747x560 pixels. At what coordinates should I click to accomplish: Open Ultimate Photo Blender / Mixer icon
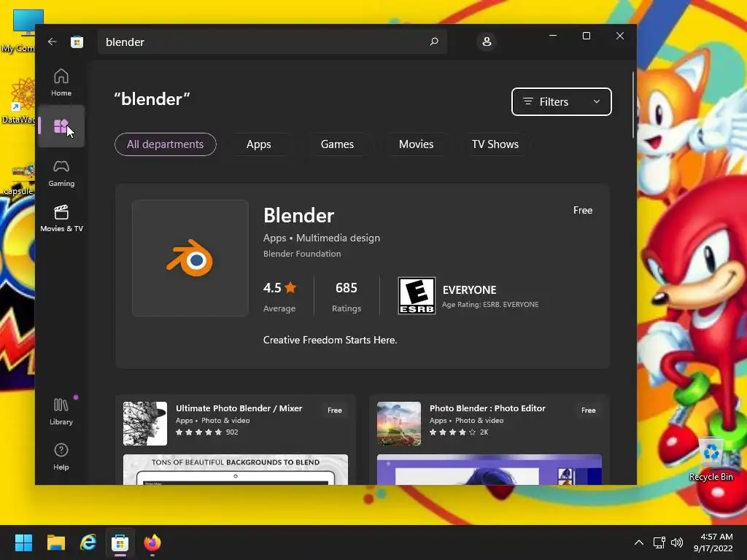145,424
